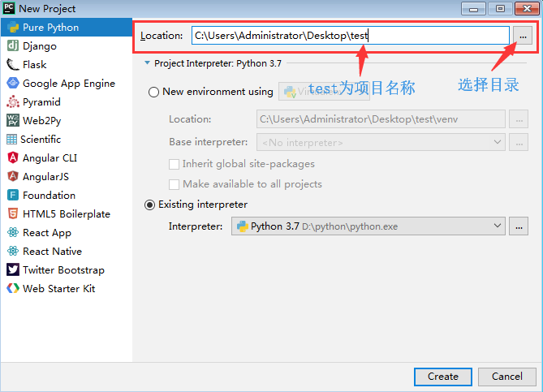Select the AngularJS list entry
This screenshot has width=543, height=392.
[x=67, y=177]
